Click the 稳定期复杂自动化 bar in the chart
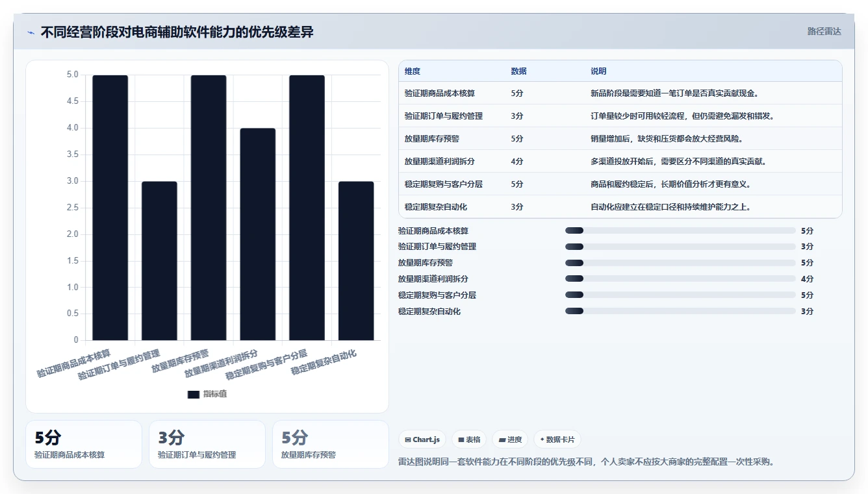Image resolution: width=868 pixels, height=494 pixels. click(356, 261)
